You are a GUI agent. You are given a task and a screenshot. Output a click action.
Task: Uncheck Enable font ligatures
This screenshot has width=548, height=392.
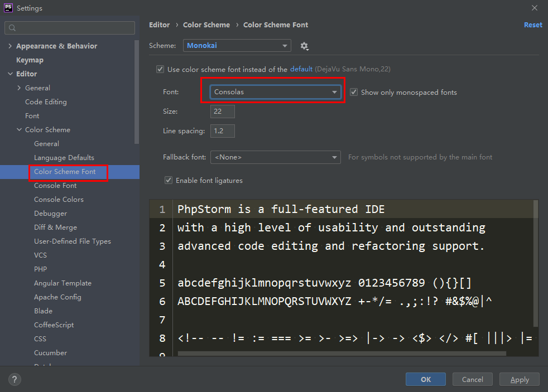pyautogui.click(x=169, y=180)
